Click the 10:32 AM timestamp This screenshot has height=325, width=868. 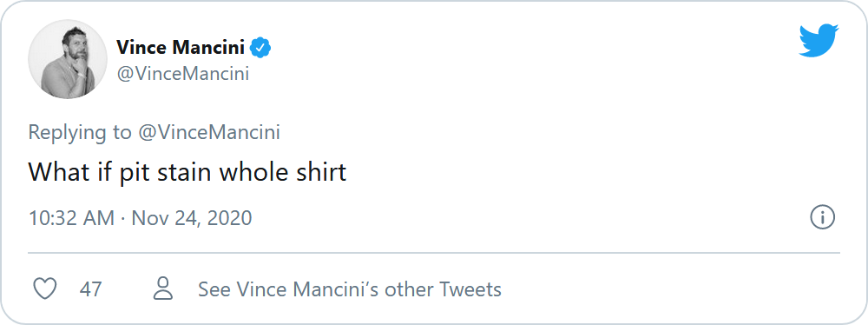click(x=71, y=218)
